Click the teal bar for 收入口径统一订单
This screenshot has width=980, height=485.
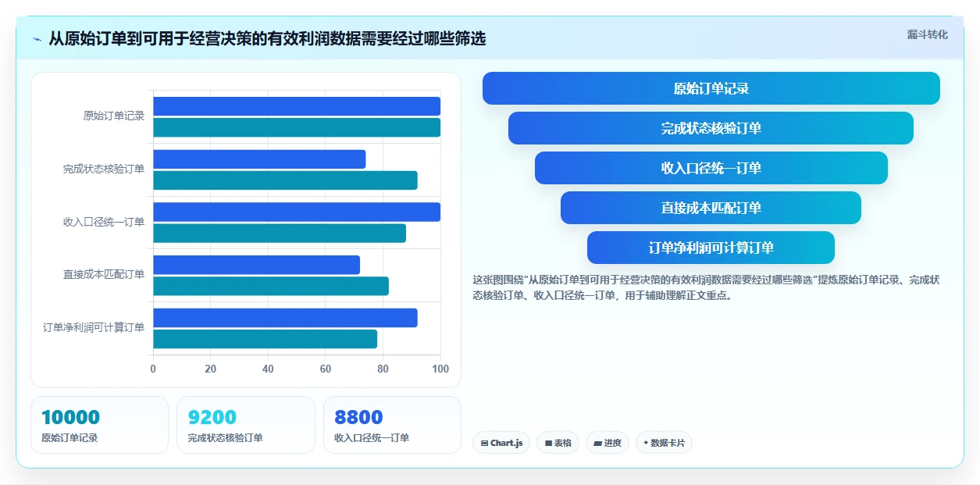click(280, 233)
